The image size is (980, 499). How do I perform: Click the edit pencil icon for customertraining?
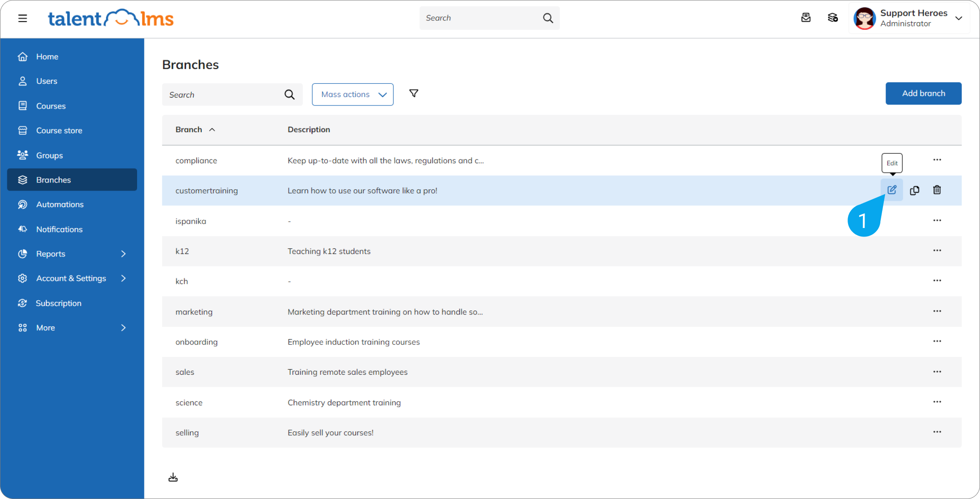891,190
